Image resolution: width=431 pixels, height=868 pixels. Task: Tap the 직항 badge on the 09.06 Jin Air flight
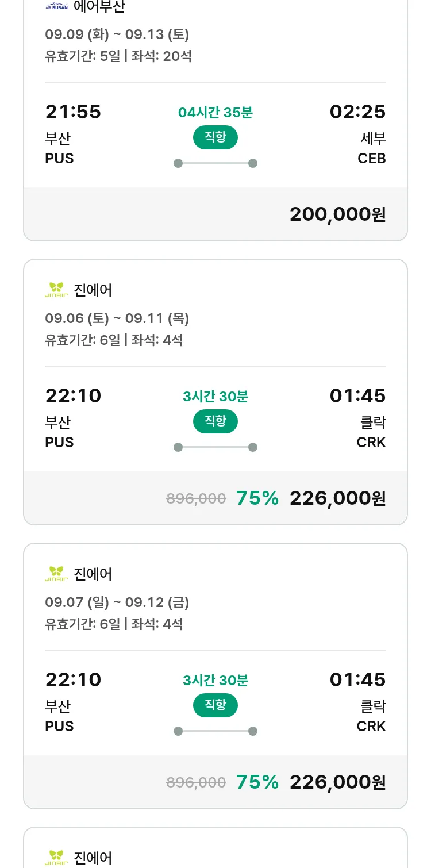coord(215,421)
